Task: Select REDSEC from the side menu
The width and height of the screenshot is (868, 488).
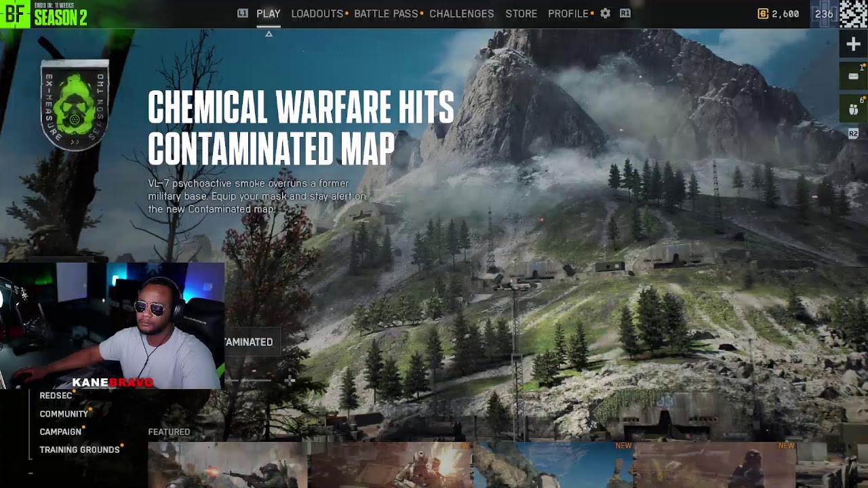Action: (x=56, y=396)
